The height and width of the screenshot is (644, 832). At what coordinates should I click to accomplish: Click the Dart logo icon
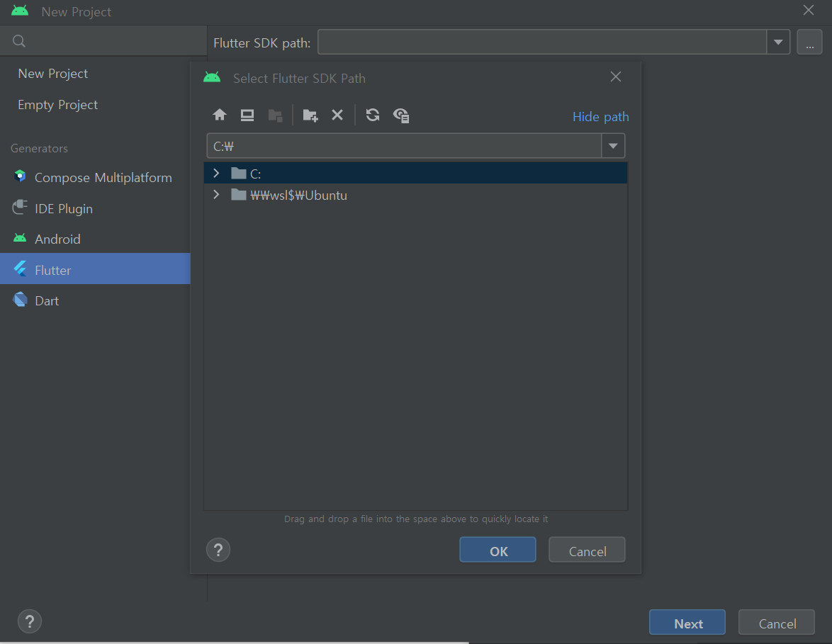point(20,300)
